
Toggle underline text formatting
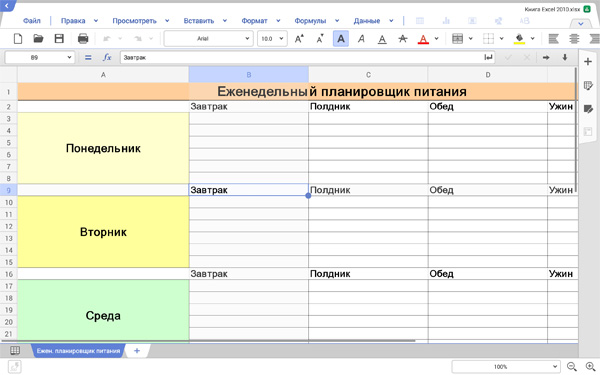[x=382, y=39]
